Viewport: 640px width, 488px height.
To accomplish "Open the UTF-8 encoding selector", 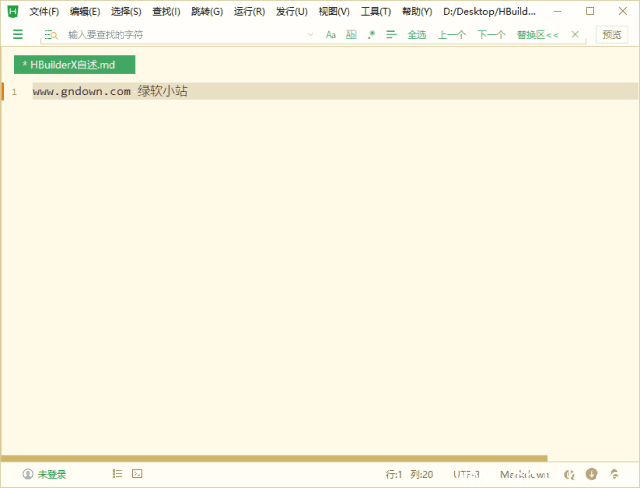I will click(466, 474).
